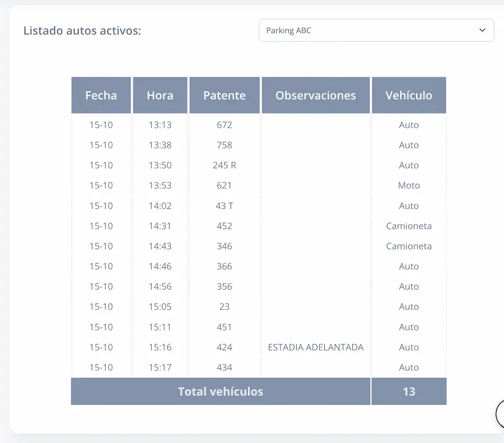The image size is (504, 443).
Task: Click patente 43 T entry
Action: click(x=224, y=206)
